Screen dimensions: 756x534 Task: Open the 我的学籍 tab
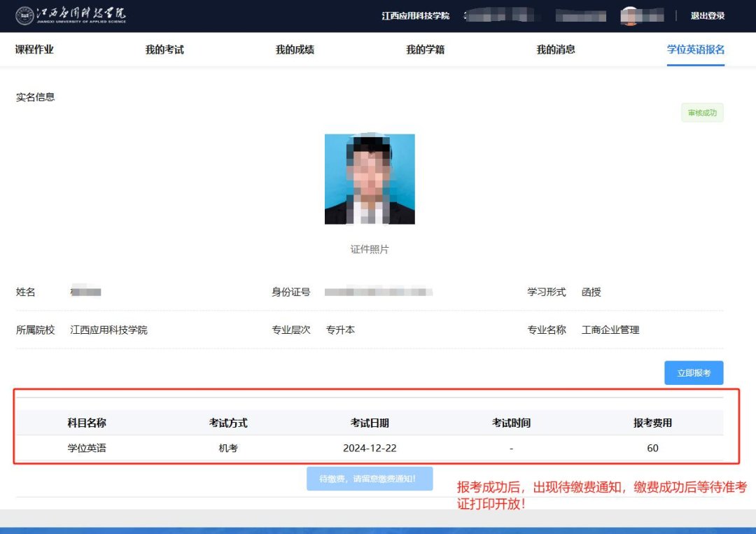[426, 49]
